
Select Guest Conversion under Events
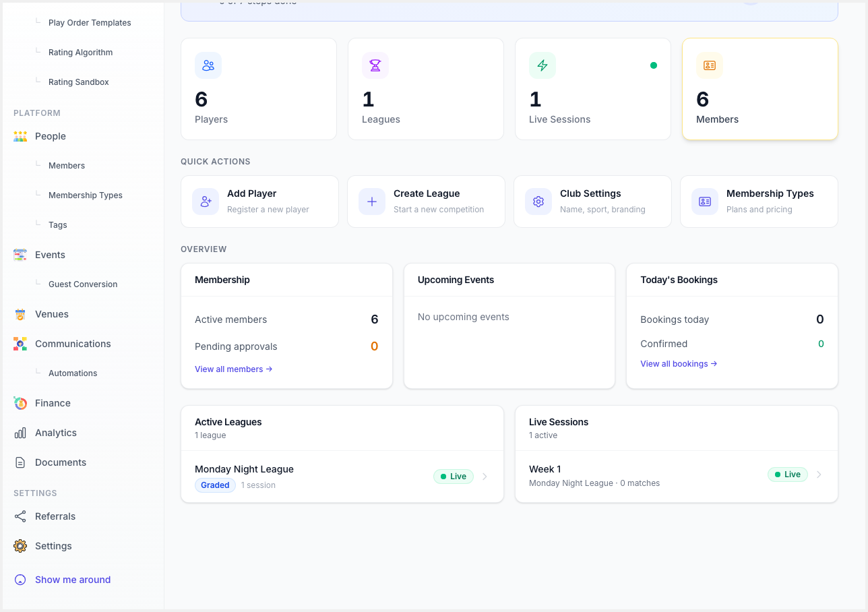point(83,284)
